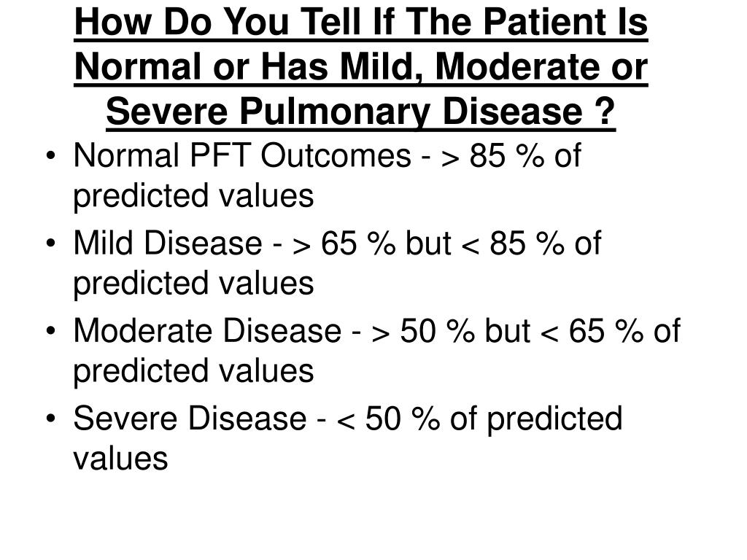Image resolution: width=747 pixels, height=560 pixels.
Task: Select the words "Normal PFT Outcomes"
Action: [x=242, y=155]
